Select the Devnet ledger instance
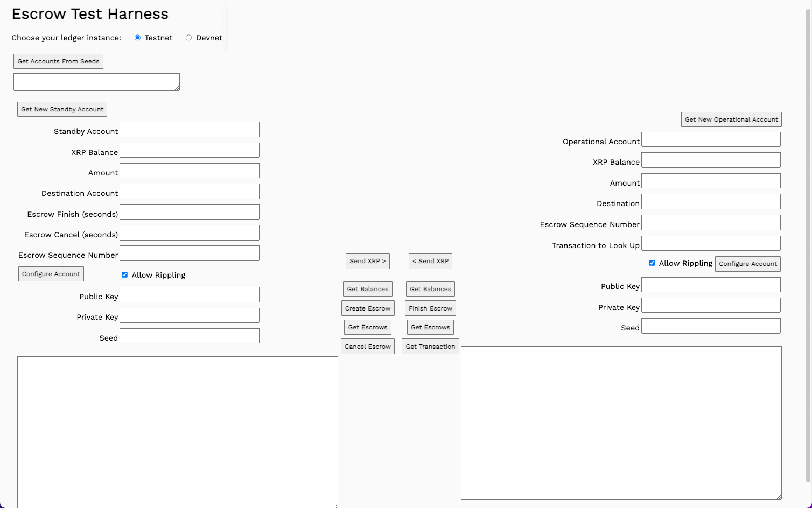This screenshot has width=812, height=508. (188, 37)
